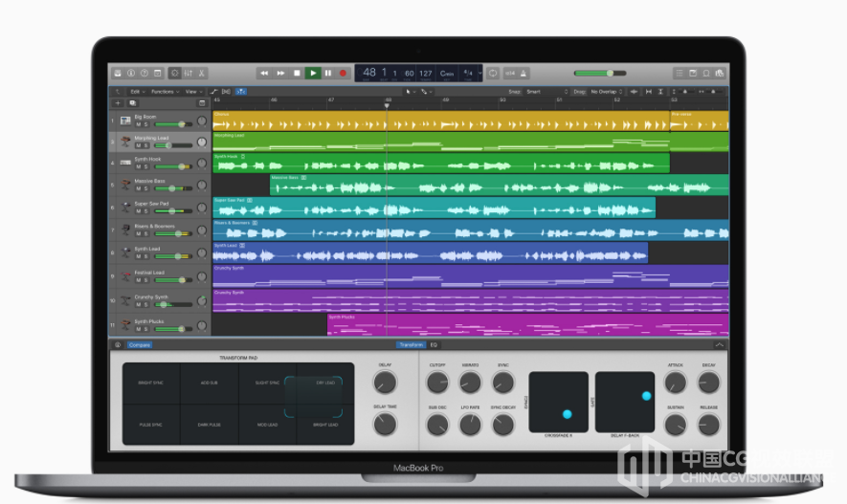The height and width of the screenshot is (504, 847).
Task: Click the duplicate track icon
Action: pos(133,103)
